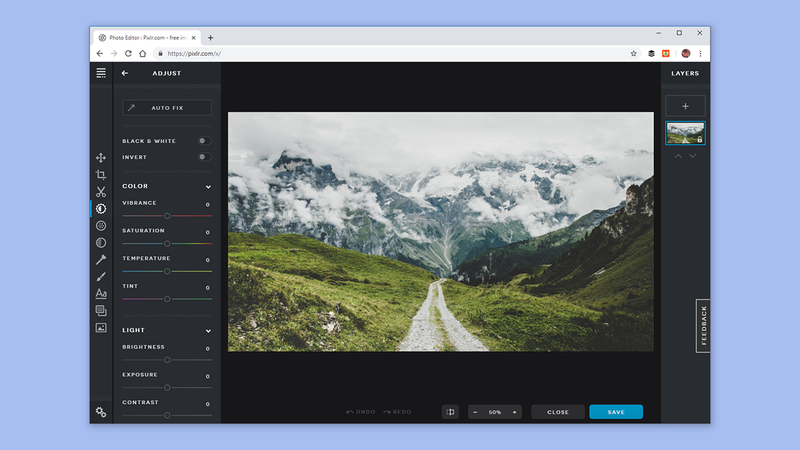Select the Text tool

pos(101,293)
